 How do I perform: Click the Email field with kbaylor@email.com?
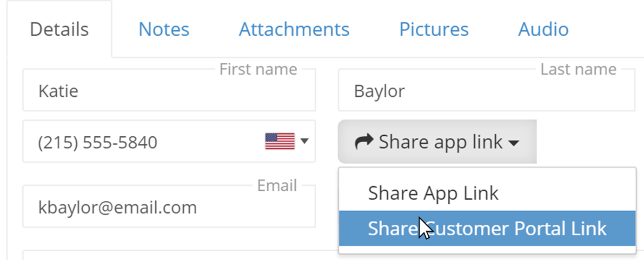pyautogui.click(x=169, y=207)
